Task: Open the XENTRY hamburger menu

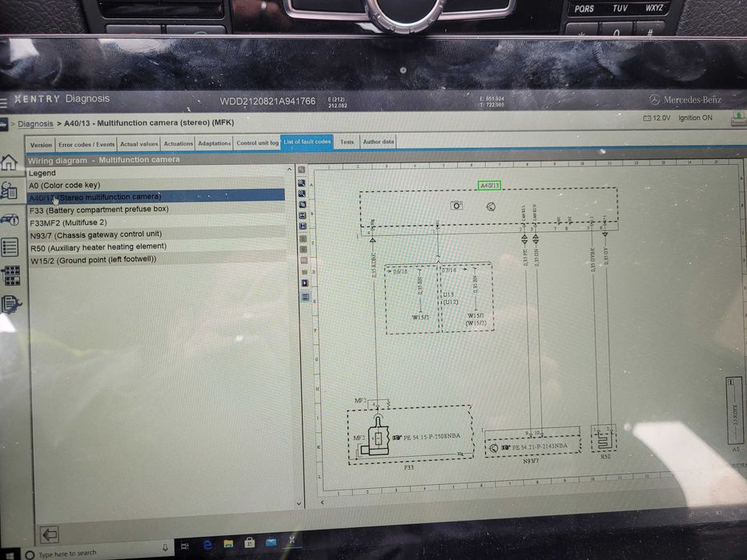Action: (x=3, y=102)
